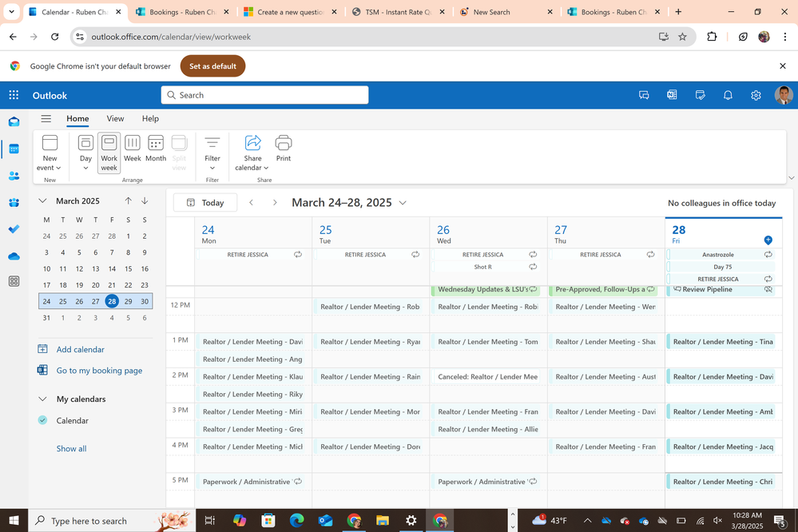798x532 pixels.
Task: Open the Calendar icon in the sidebar
Action: (x=14, y=149)
